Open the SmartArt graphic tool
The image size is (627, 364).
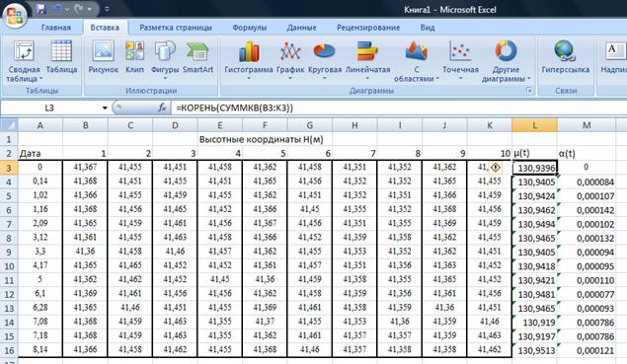tap(197, 57)
